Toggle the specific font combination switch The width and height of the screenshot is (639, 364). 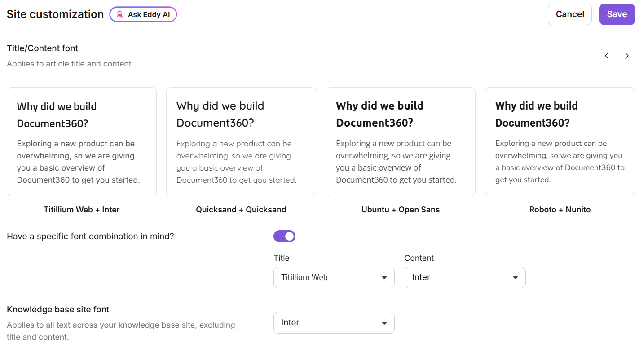[x=284, y=236]
